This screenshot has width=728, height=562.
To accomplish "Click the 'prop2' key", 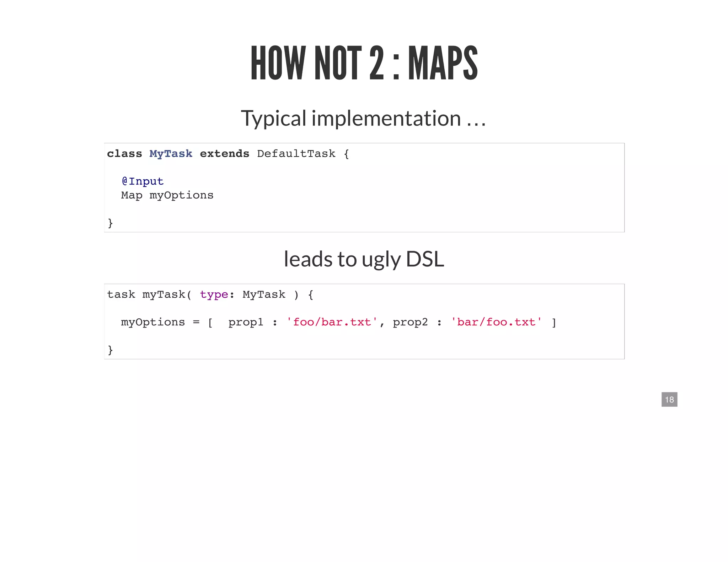I will click(410, 323).
